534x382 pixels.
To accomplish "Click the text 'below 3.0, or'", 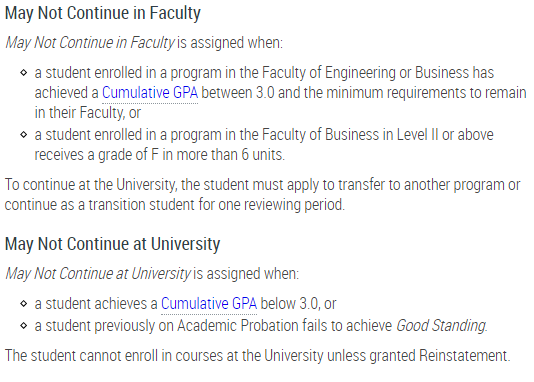I will pos(298,304).
